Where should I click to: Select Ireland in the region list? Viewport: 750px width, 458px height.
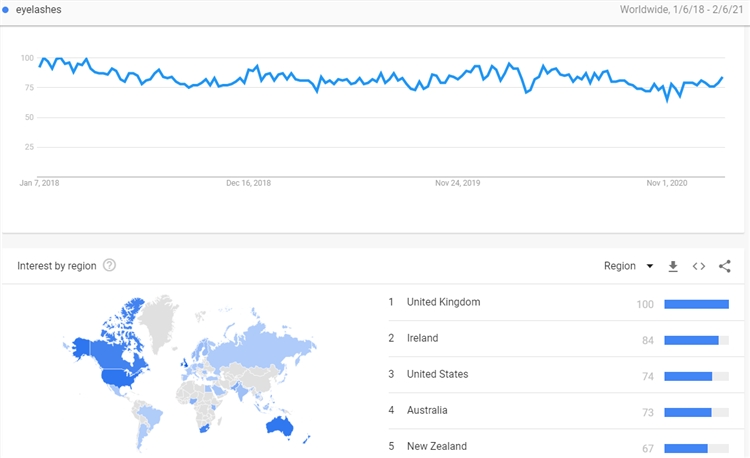[x=422, y=338]
